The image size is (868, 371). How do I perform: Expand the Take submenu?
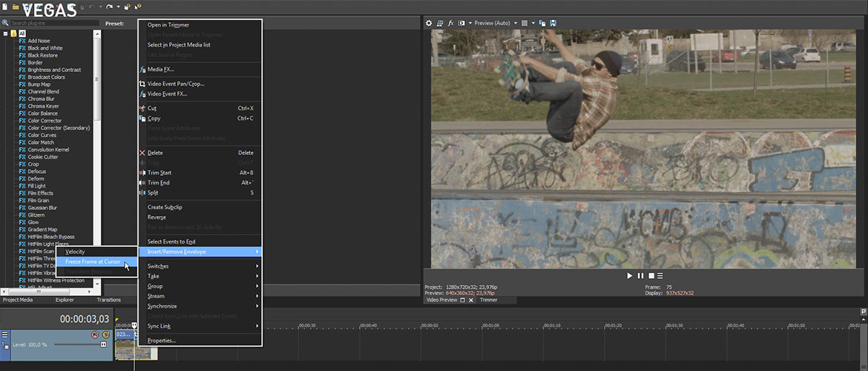pyautogui.click(x=200, y=276)
